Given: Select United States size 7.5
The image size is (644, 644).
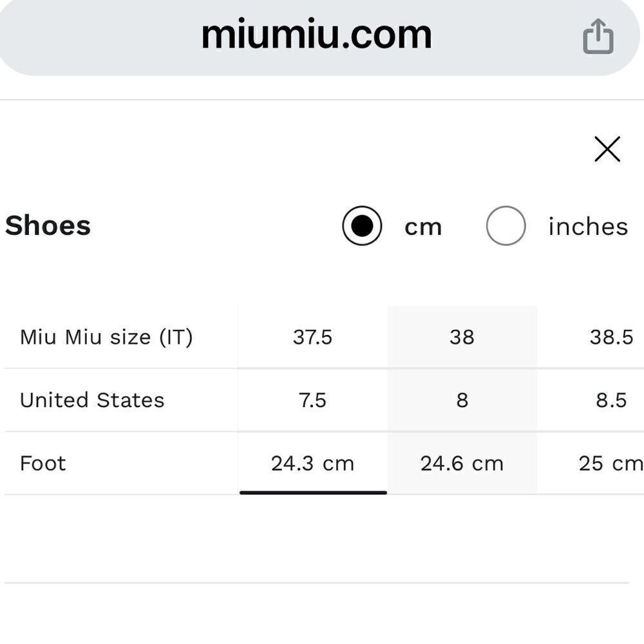Looking at the screenshot, I should click(x=312, y=400).
